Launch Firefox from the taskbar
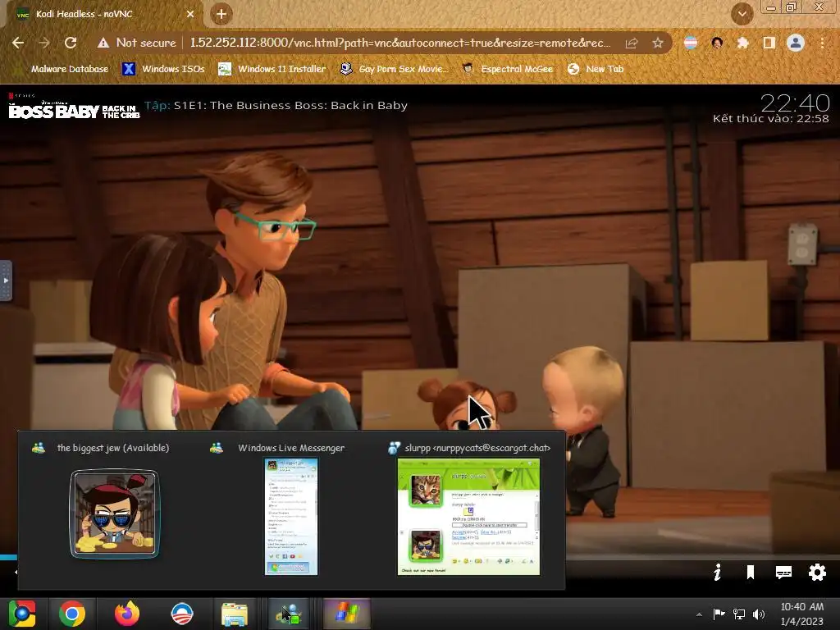 [x=127, y=614]
